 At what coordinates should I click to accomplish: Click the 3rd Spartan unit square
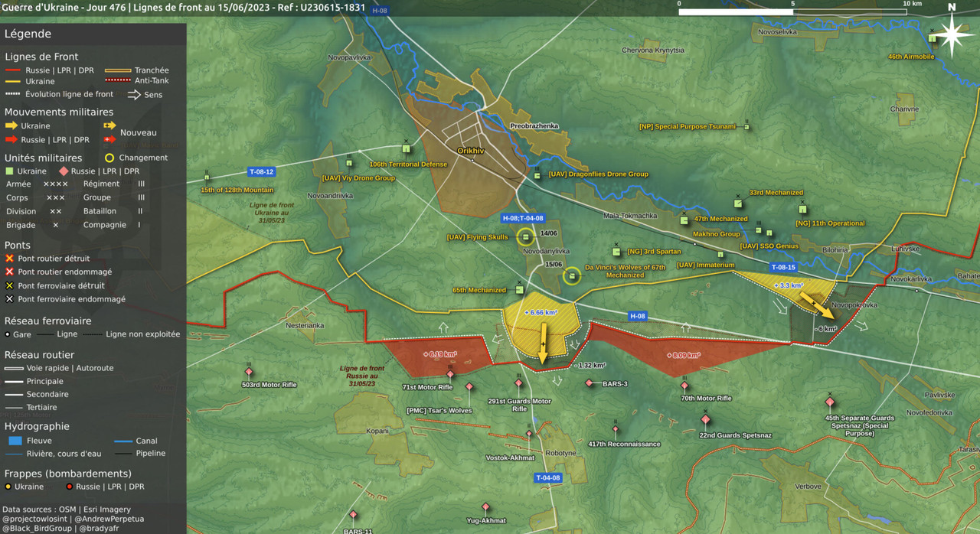tap(616, 251)
